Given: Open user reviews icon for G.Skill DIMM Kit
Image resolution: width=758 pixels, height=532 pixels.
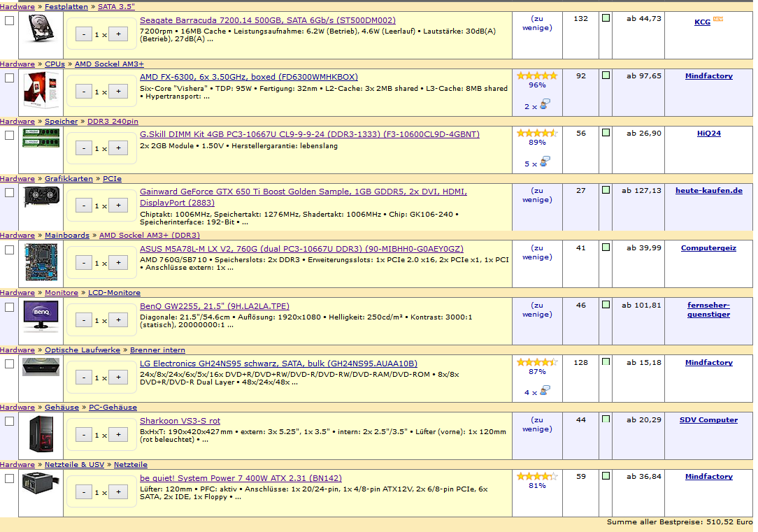Looking at the screenshot, I should (x=545, y=161).
